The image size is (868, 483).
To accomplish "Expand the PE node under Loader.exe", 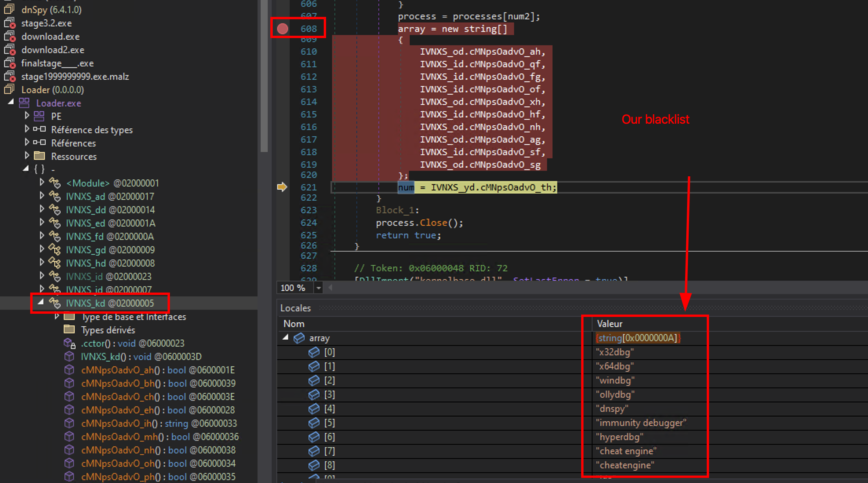I will [x=27, y=116].
